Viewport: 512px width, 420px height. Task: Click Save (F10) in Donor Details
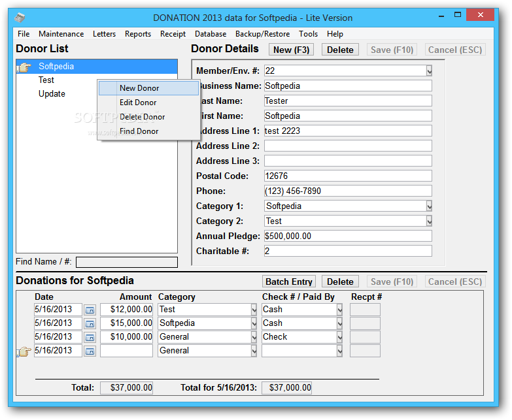pos(392,50)
